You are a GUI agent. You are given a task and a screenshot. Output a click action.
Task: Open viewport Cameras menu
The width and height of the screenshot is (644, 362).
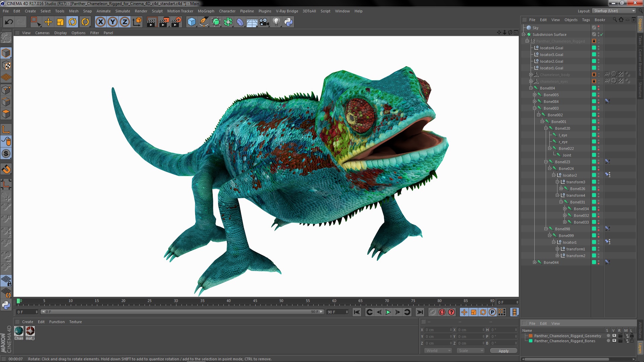coord(42,33)
